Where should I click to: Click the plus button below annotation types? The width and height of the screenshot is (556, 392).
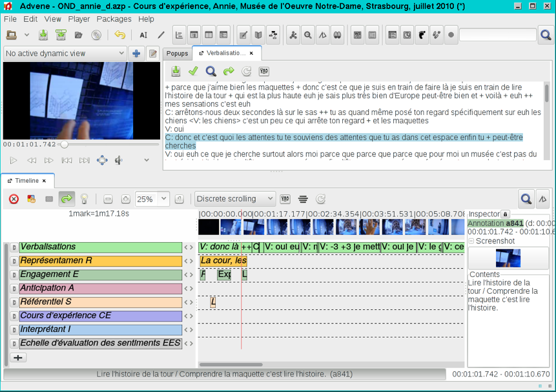pyautogui.click(x=18, y=357)
